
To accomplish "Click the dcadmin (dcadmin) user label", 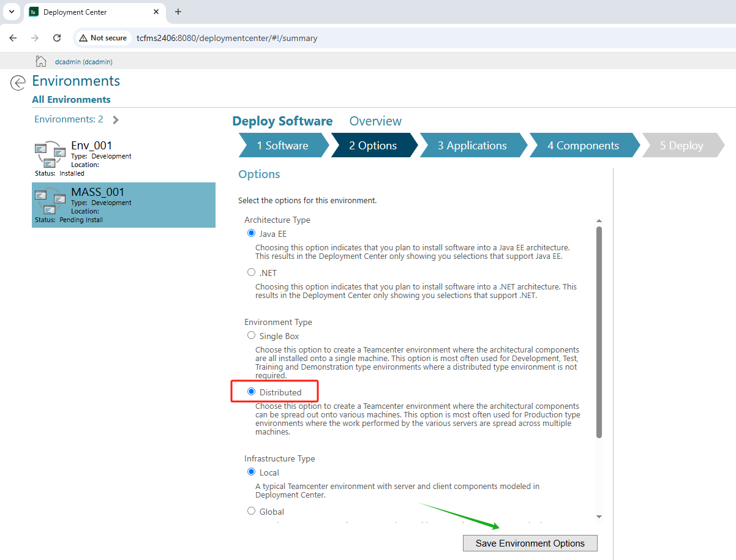I will click(x=84, y=62).
